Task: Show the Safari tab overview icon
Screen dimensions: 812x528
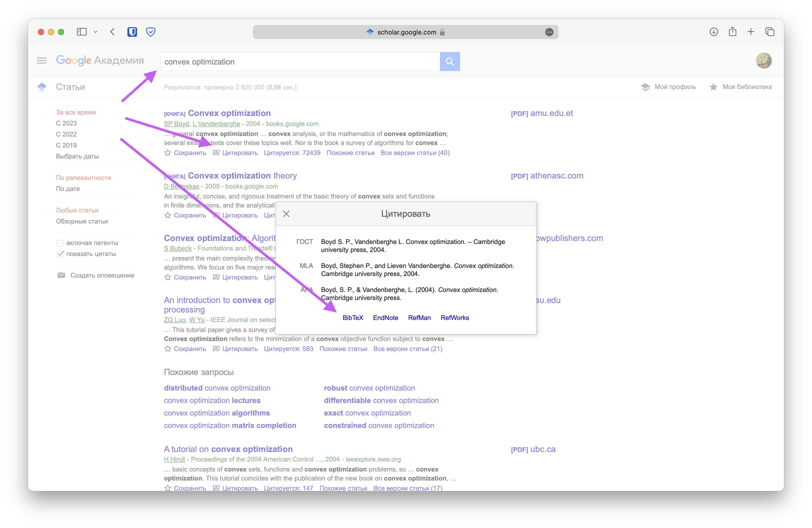Action: (770, 32)
